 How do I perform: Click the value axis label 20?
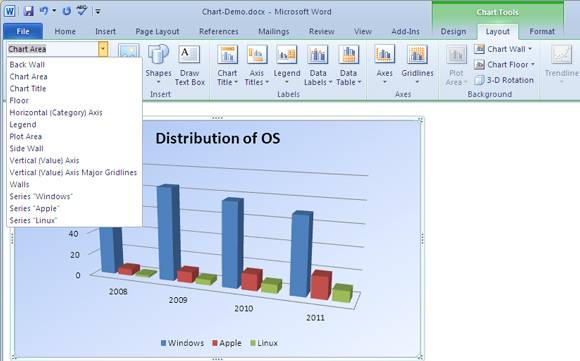(75, 255)
